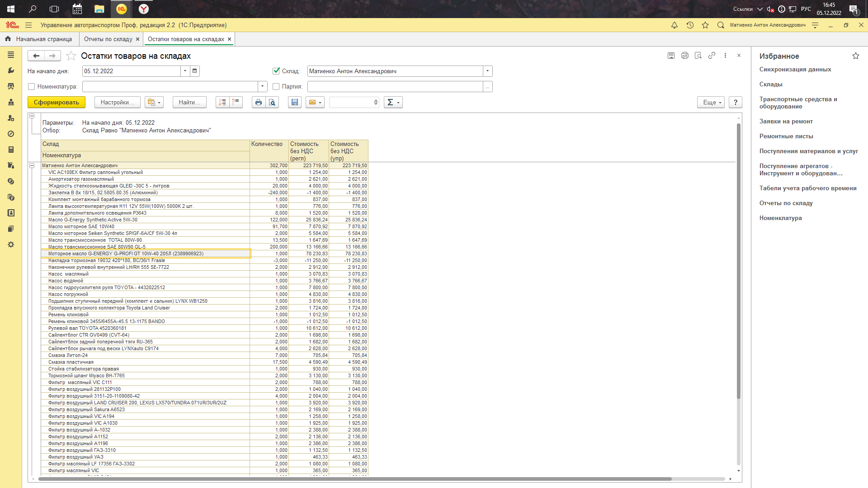868x488 pixels.
Task: Open Yandex browser from the taskbar
Action: coord(143,9)
